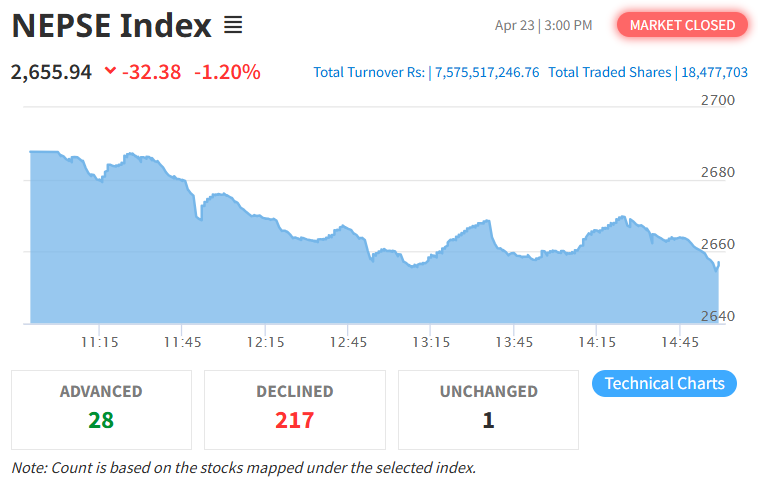Image resolution: width=758 pixels, height=498 pixels.
Task: Open the menu icon beside NEPSE Index
Action: pos(233,25)
